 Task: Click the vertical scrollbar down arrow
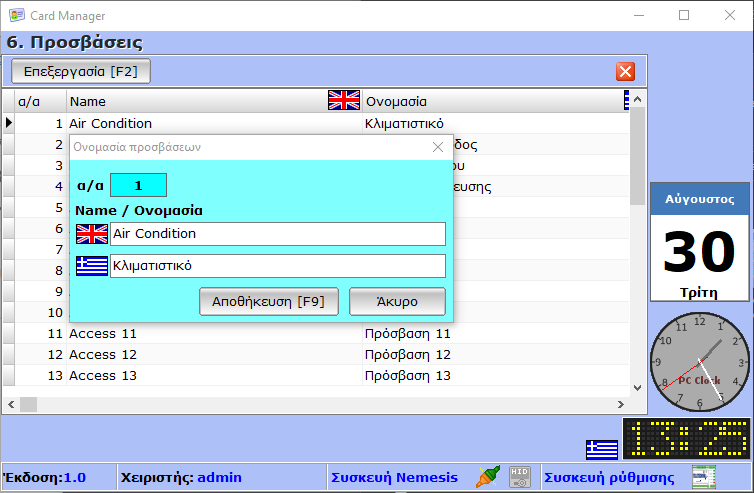(x=637, y=388)
